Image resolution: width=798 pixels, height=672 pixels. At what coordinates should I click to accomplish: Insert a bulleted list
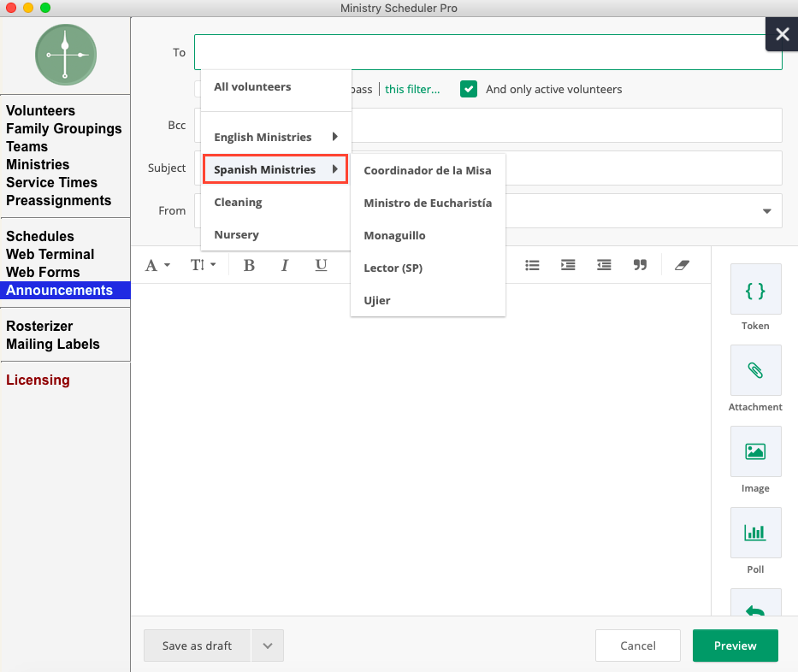tap(532, 265)
